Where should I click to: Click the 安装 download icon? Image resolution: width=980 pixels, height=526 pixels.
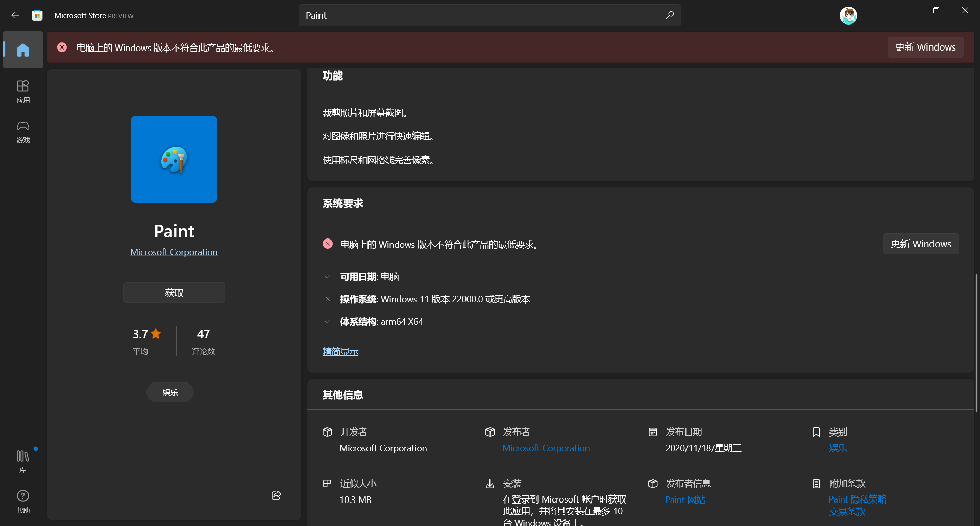pyautogui.click(x=490, y=484)
